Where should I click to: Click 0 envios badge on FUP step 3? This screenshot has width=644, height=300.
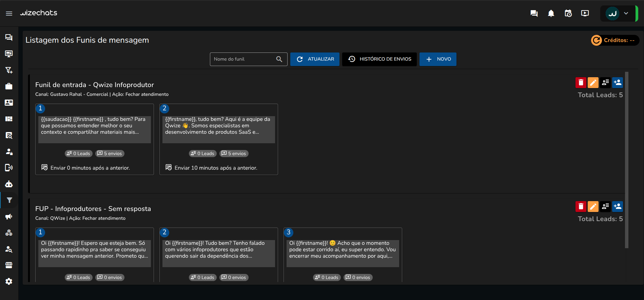pos(358,277)
